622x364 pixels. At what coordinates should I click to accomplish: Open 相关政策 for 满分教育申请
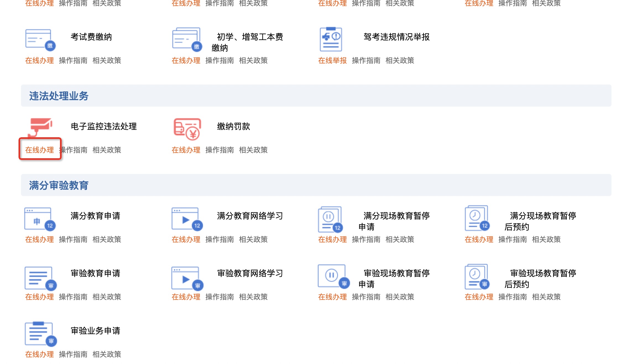pyautogui.click(x=107, y=239)
